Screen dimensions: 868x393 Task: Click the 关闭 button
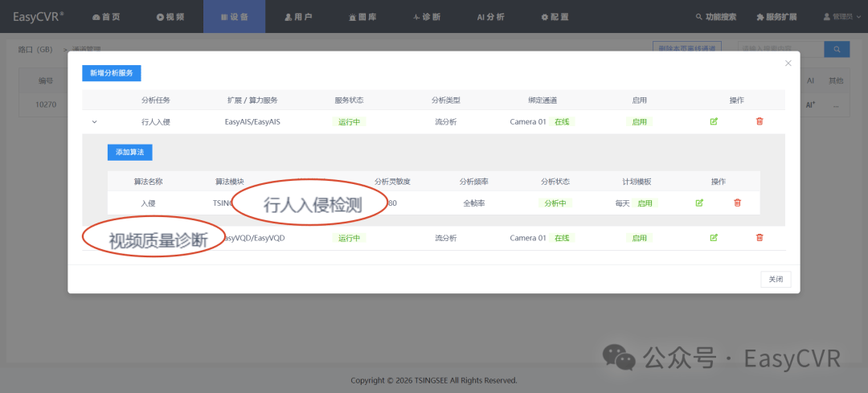pos(776,280)
